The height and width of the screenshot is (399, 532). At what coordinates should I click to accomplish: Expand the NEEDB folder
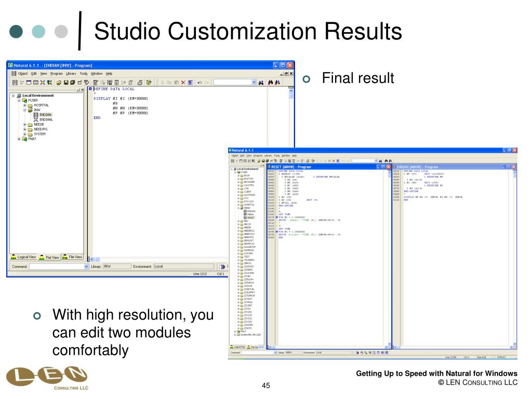[x=24, y=125]
